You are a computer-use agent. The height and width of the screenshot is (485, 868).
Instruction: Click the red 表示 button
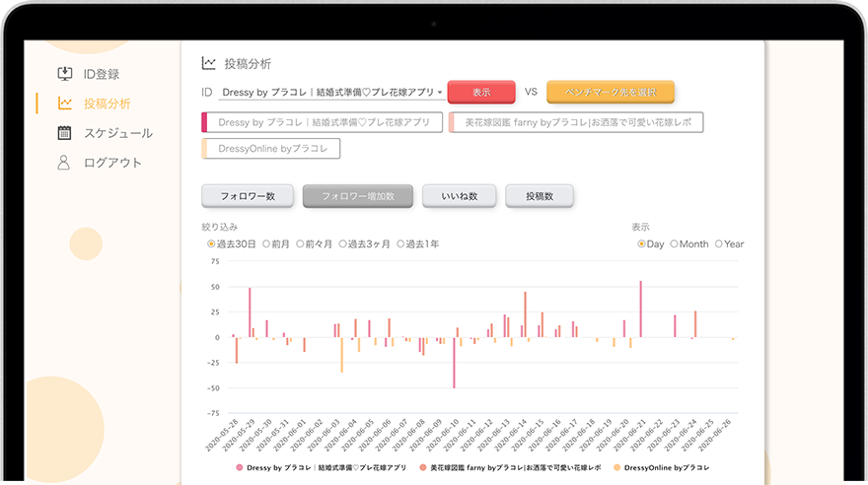(481, 93)
